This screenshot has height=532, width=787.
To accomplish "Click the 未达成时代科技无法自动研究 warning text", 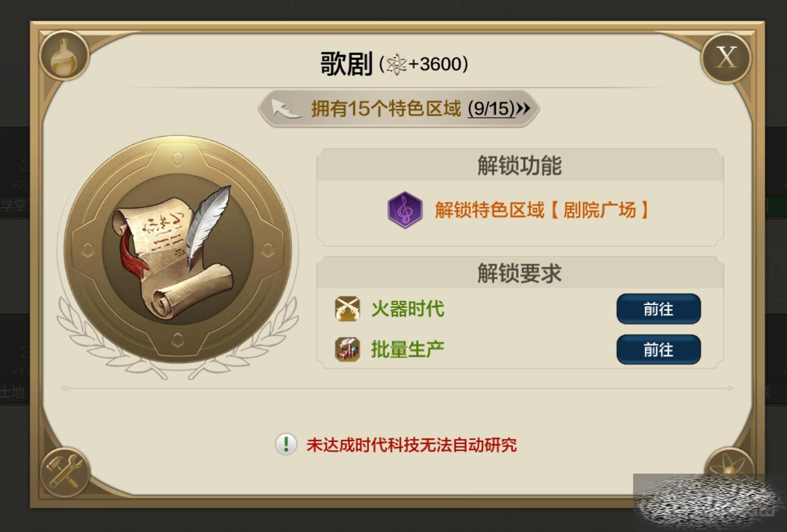I will tap(412, 445).
